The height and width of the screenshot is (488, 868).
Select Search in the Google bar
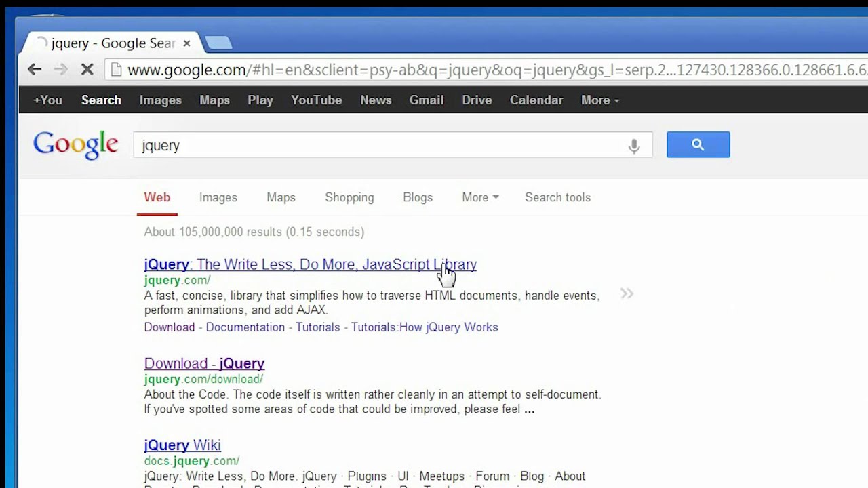coord(101,100)
